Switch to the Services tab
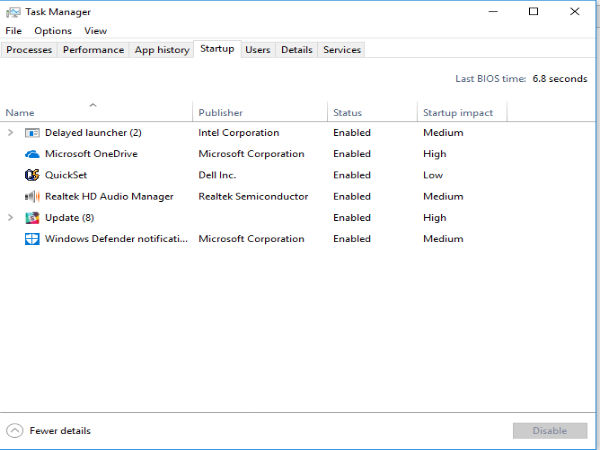This screenshot has height=450, width=600. click(x=342, y=50)
